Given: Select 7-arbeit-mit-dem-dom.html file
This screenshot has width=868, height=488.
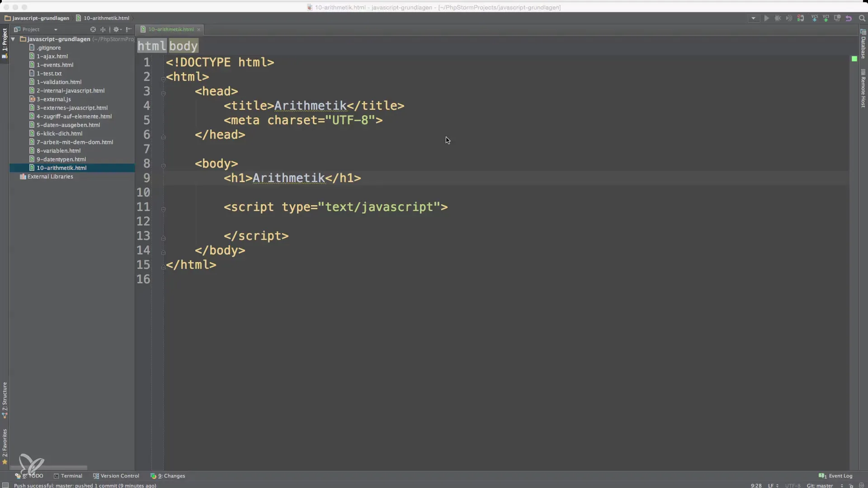Looking at the screenshot, I should tap(75, 142).
